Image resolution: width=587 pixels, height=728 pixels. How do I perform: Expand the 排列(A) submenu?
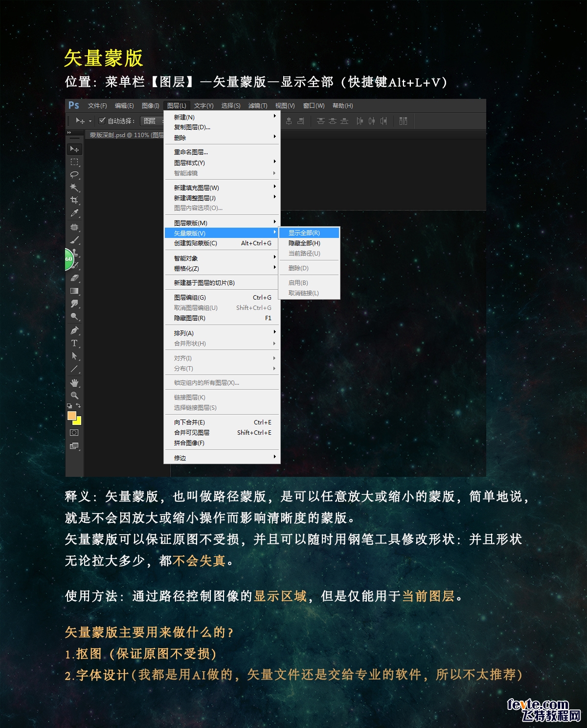(x=222, y=333)
